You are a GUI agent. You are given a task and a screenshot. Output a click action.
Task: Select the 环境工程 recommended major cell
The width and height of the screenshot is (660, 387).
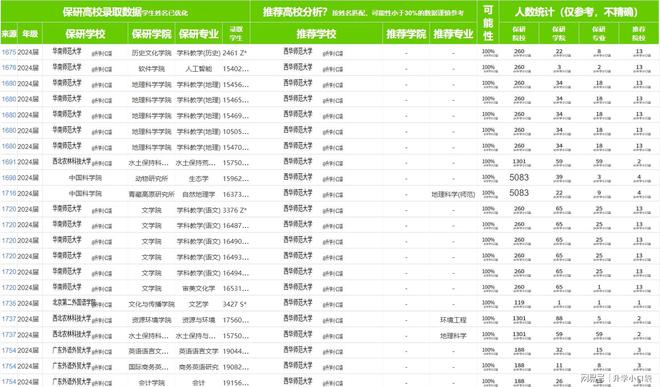pos(453,320)
